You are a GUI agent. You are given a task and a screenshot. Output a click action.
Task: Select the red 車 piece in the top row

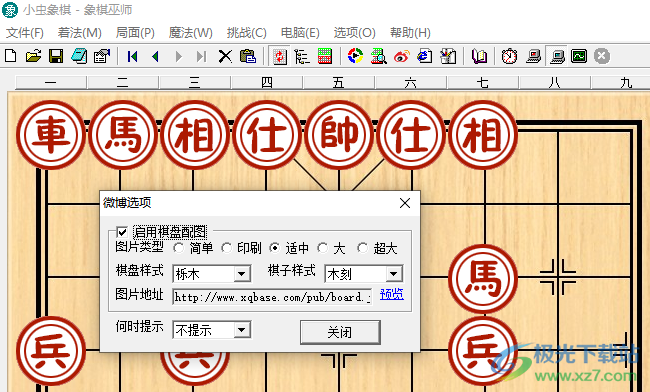51,135
